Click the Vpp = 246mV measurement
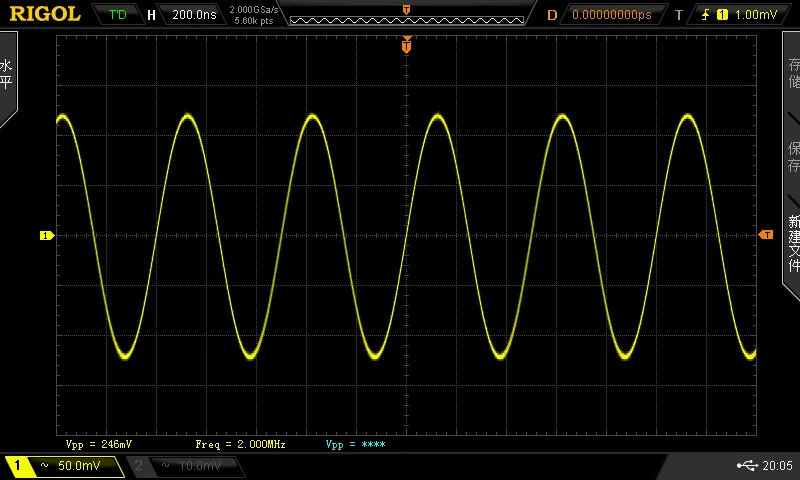Screen dimensions: 800x480 pos(99,444)
